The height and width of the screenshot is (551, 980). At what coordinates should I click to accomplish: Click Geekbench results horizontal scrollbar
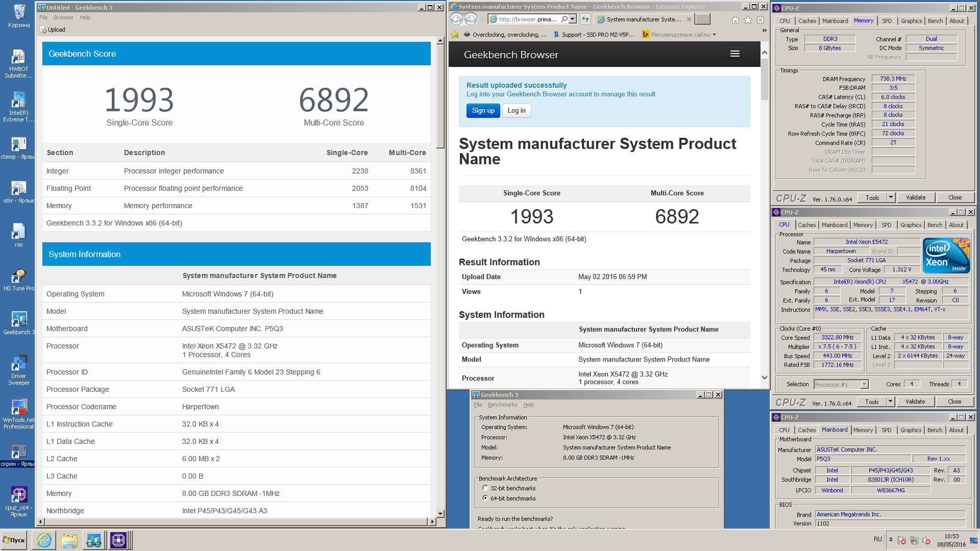237,522
